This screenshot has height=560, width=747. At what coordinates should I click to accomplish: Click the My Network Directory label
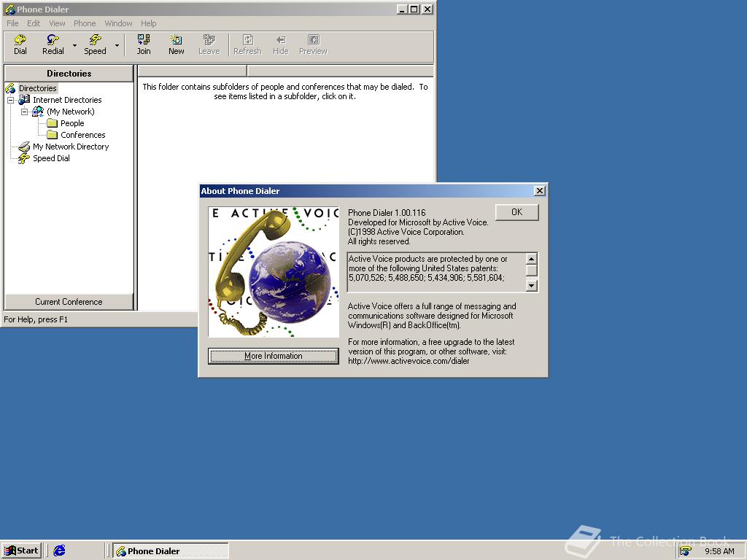[71, 147]
